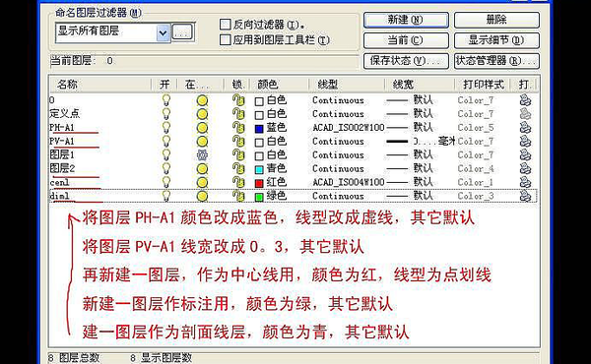Freeze the cenl layer sun icon
Viewport: 591px width, 364px height.
click(202, 183)
